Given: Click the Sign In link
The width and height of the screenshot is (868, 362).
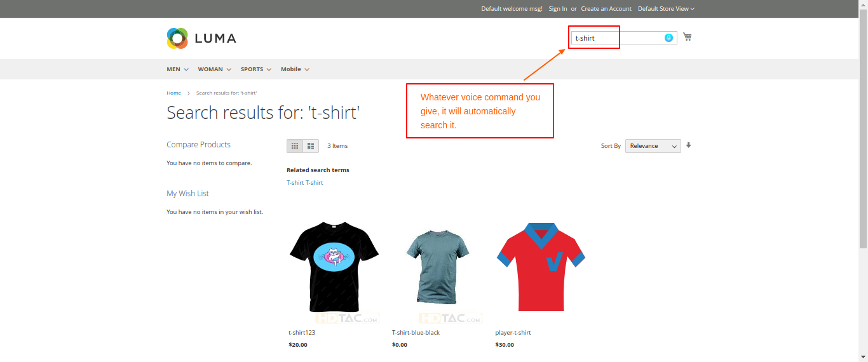Looking at the screenshot, I should (x=558, y=9).
